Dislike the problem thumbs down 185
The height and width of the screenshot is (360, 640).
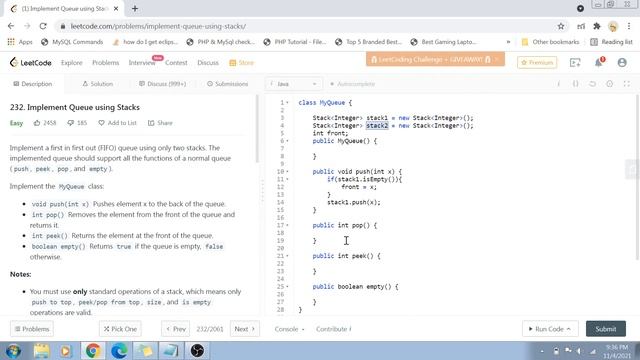77,123
